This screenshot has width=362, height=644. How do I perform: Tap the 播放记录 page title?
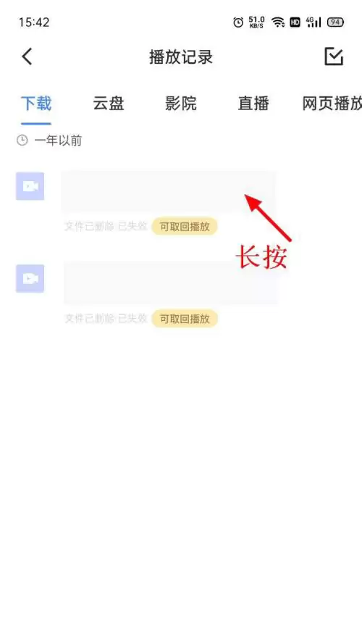coord(181,57)
